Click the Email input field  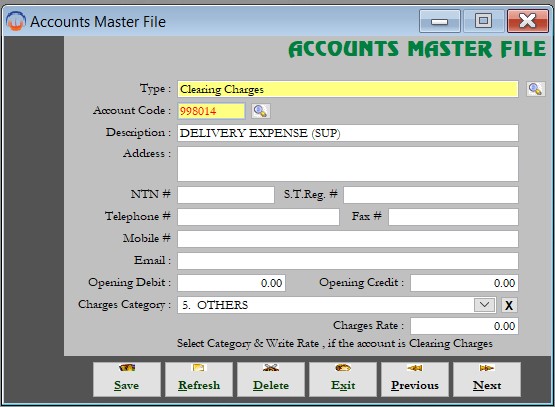pos(348,261)
